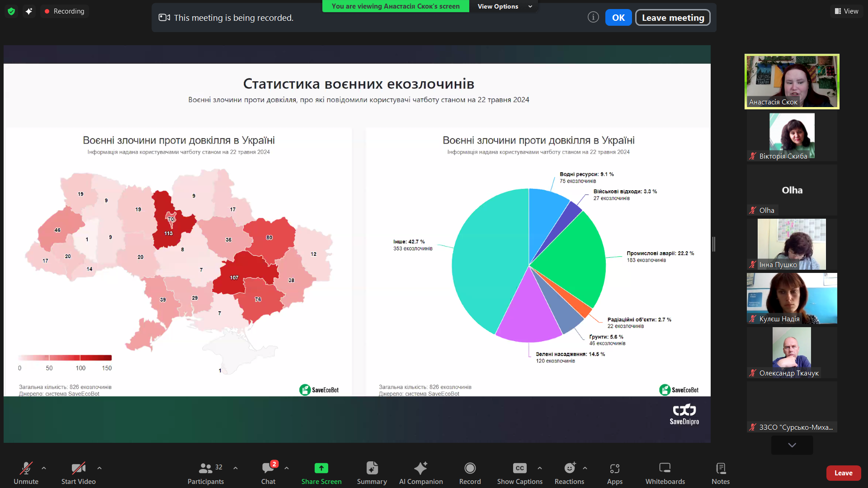
Task: Toggle Show Captions button
Action: click(x=519, y=468)
